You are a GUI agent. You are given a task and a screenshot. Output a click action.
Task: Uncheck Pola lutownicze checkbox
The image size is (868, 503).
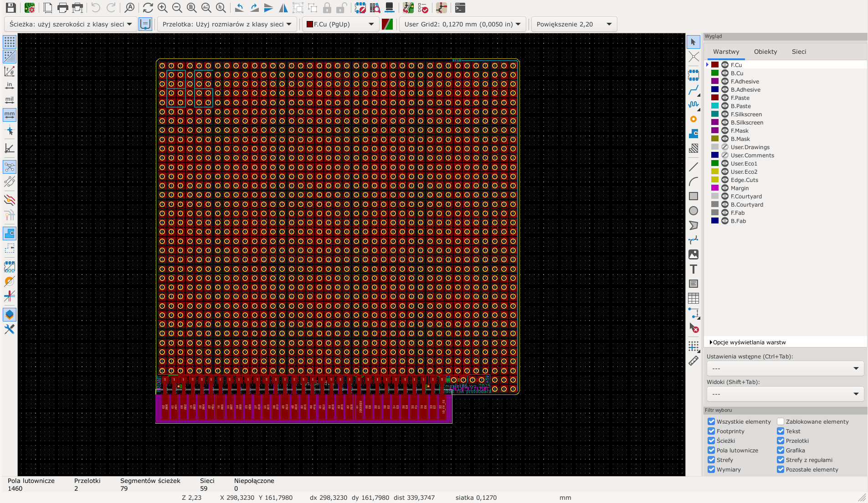[x=711, y=450]
